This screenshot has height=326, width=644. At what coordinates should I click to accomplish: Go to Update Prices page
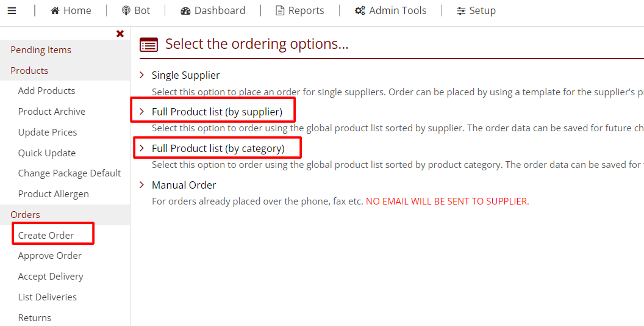[x=48, y=132]
